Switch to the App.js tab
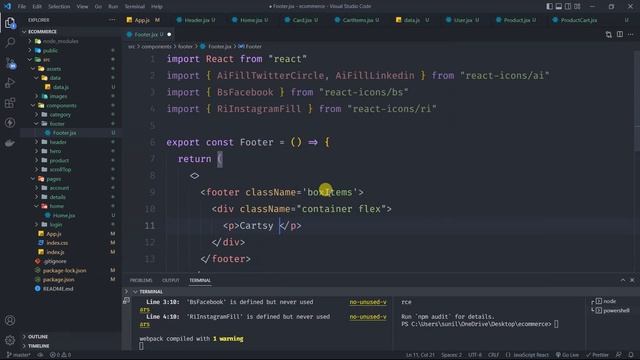 pyautogui.click(x=142, y=20)
